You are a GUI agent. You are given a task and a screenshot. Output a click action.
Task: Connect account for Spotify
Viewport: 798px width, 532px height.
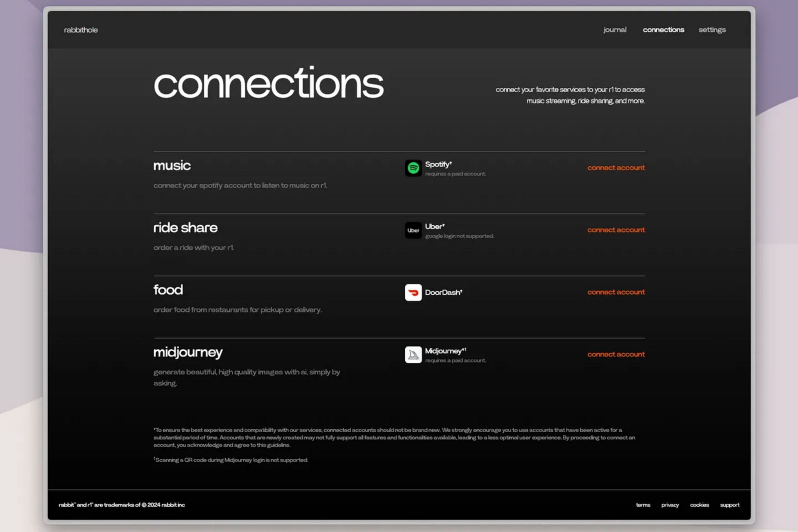[616, 167]
